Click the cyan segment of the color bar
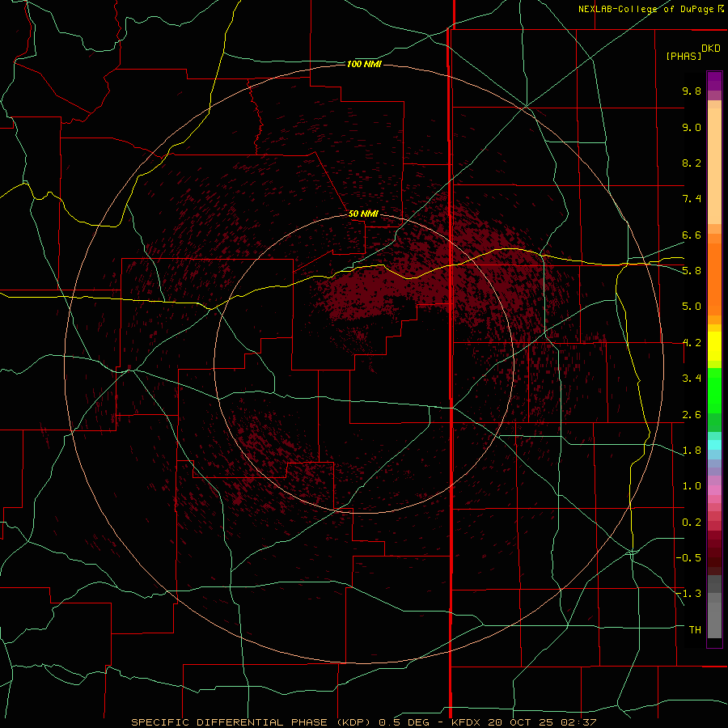 click(714, 445)
